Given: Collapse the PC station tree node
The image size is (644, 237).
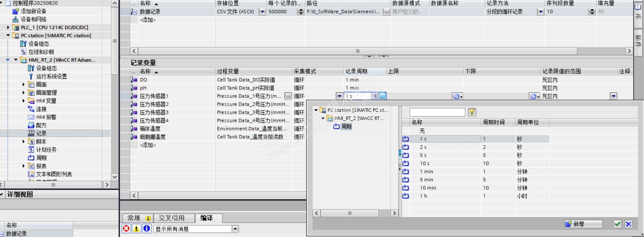Looking at the screenshot, I should click(8, 35).
